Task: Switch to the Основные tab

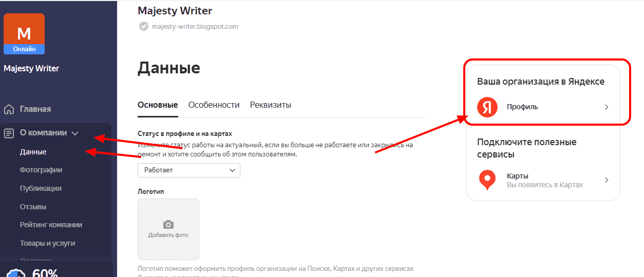Action: [x=158, y=105]
